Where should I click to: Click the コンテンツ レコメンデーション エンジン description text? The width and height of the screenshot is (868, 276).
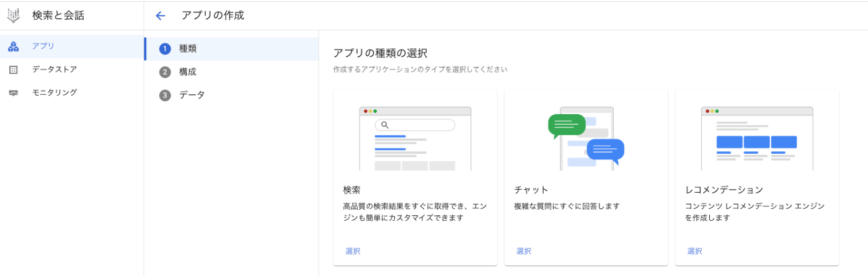point(755,212)
